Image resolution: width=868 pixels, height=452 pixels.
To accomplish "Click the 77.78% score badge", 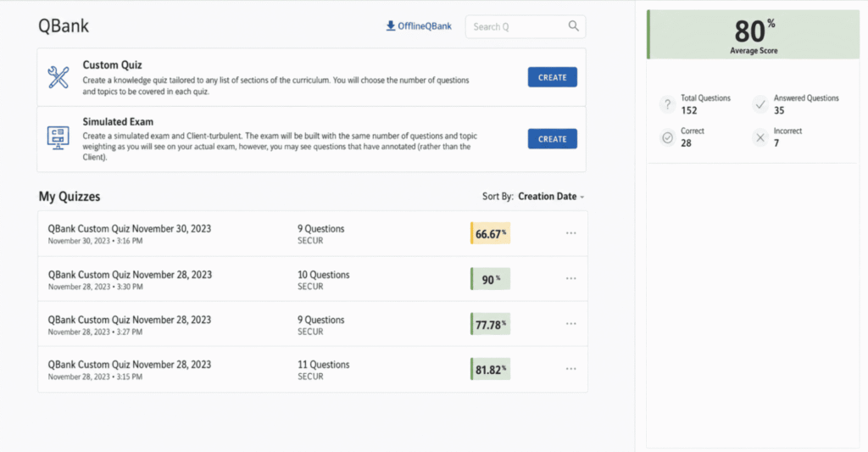I will coord(491,324).
